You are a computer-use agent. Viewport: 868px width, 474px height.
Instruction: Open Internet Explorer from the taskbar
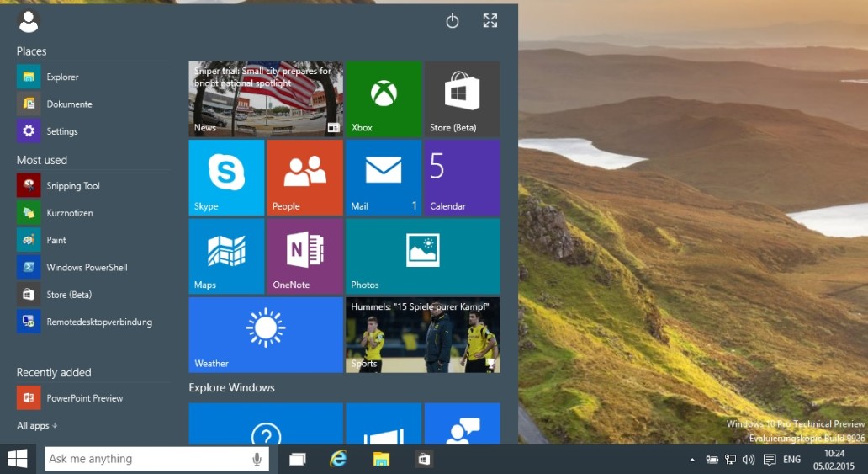coord(339,459)
